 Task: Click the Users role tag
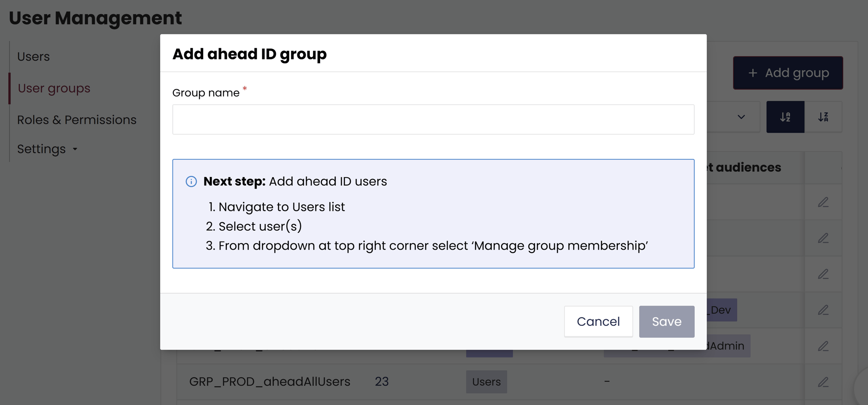click(486, 382)
